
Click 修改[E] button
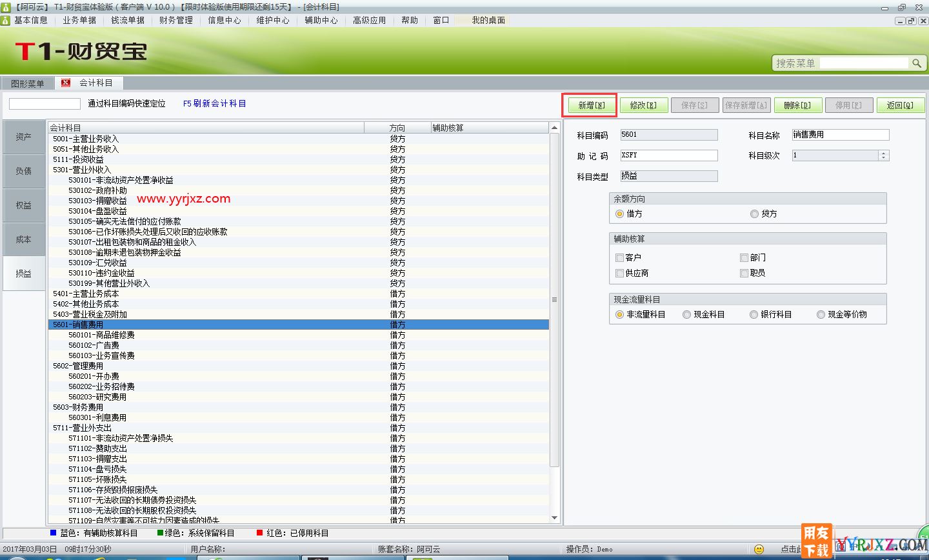[x=643, y=105]
